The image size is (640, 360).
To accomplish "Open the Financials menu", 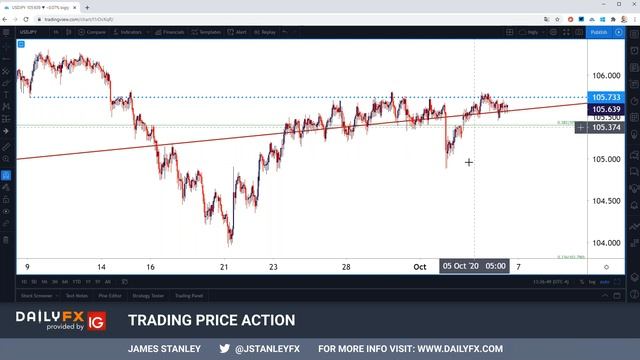I will pos(170,32).
